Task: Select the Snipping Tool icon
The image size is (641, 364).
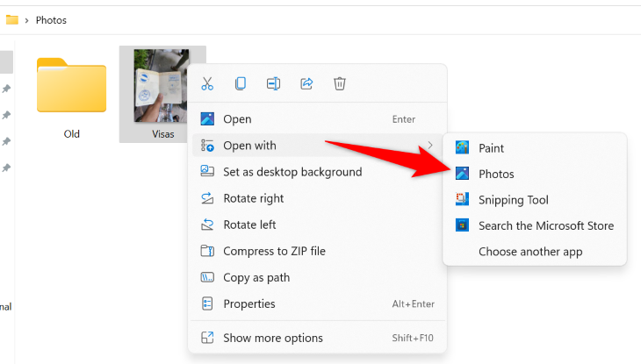Action: click(x=463, y=200)
